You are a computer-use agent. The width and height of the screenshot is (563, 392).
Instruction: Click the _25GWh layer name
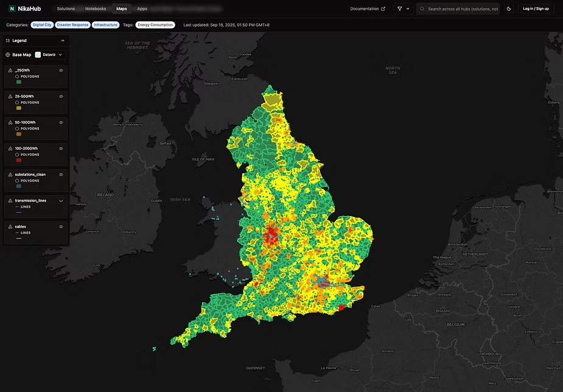(x=23, y=71)
